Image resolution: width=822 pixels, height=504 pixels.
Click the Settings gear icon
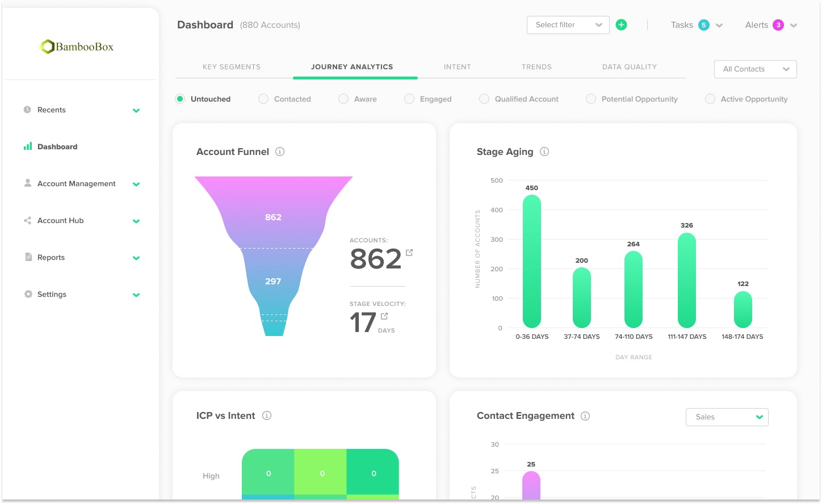pyautogui.click(x=27, y=294)
